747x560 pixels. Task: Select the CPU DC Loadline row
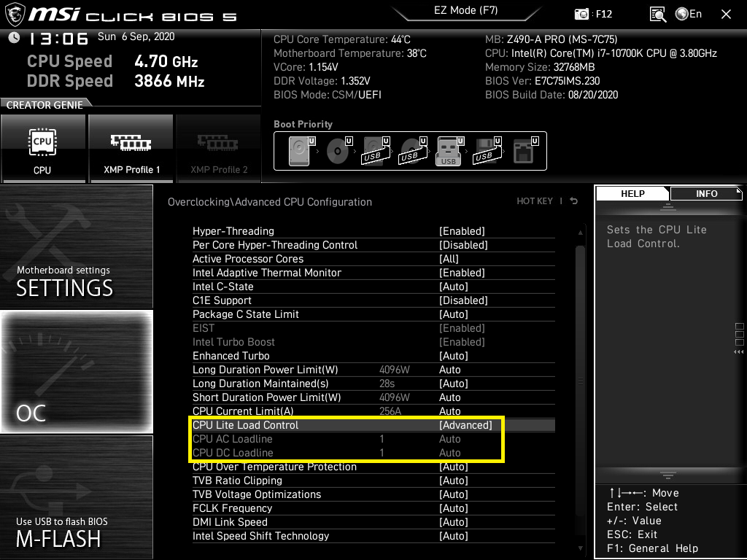click(x=373, y=452)
